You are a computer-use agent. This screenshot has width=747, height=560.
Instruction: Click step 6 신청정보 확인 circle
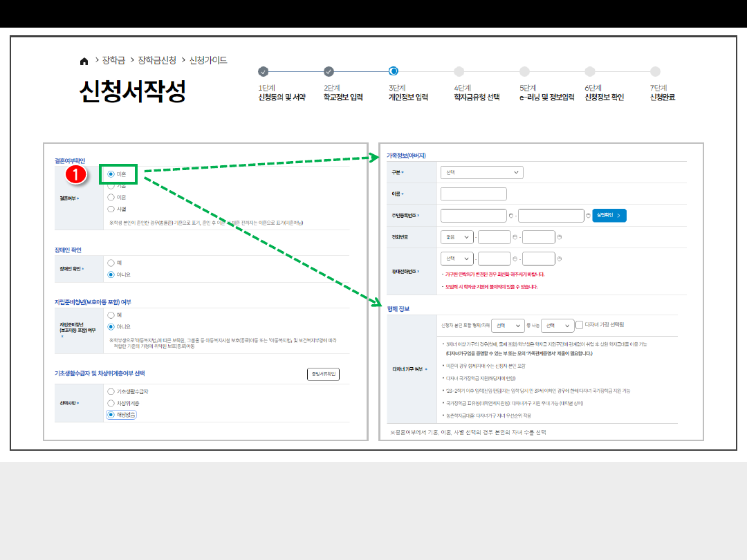pyautogui.click(x=590, y=71)
